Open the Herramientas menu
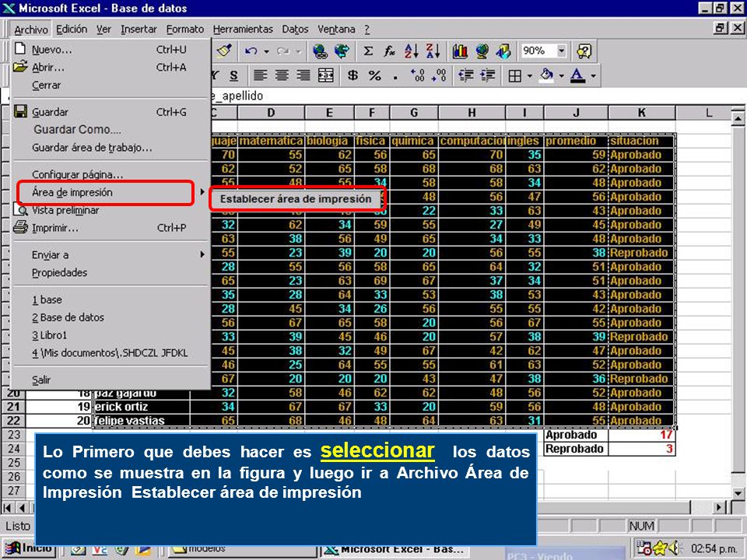Screen dimensions: 747x560 pos(243,29)
